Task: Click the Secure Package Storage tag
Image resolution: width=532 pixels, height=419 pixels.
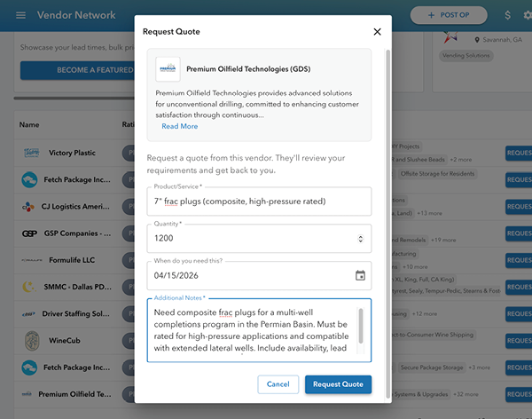Action: [x=432, y=368]
